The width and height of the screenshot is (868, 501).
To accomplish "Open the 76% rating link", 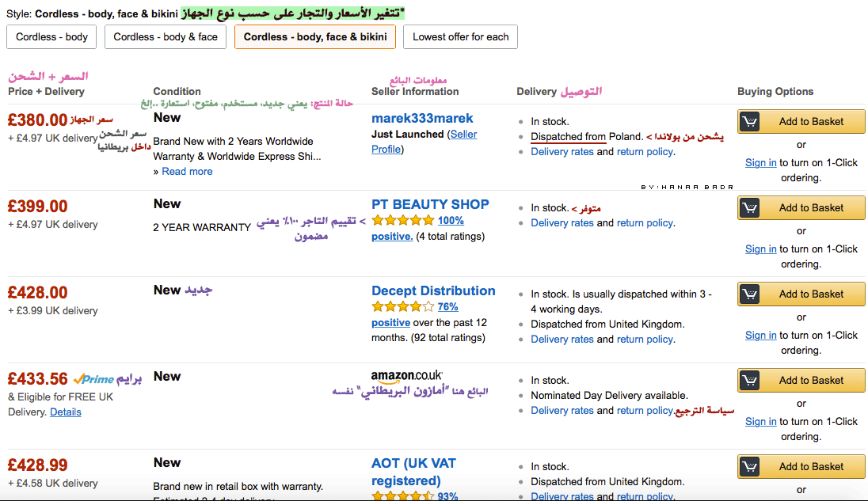I will click(x=447, y=307).
